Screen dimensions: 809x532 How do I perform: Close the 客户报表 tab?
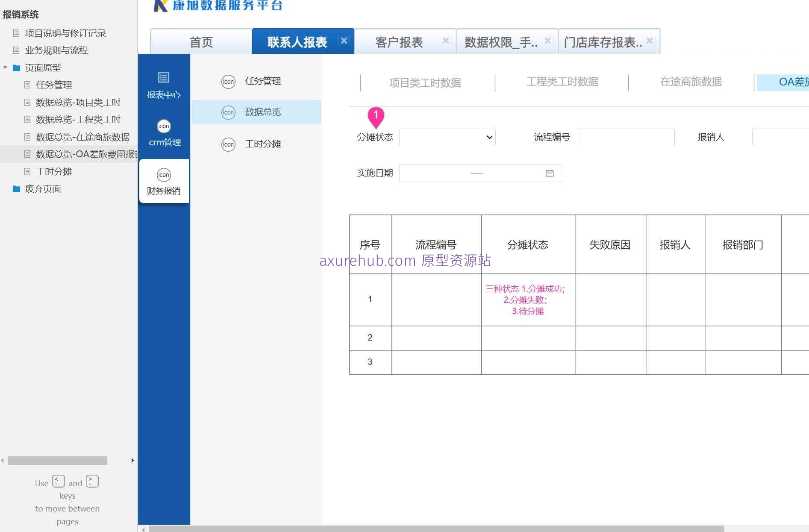[x=446, y=41]
